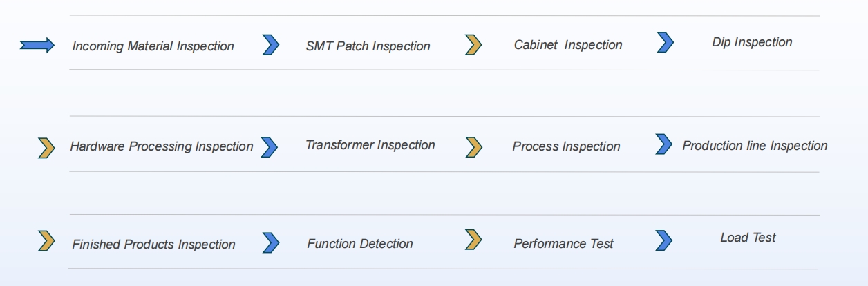
Task: Open the Production line Inspection step
Action: coord(755,146)
